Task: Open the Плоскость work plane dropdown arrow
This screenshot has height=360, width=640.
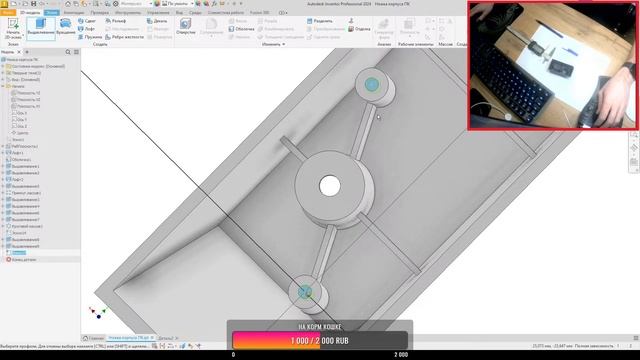Action: coord(409,36)
